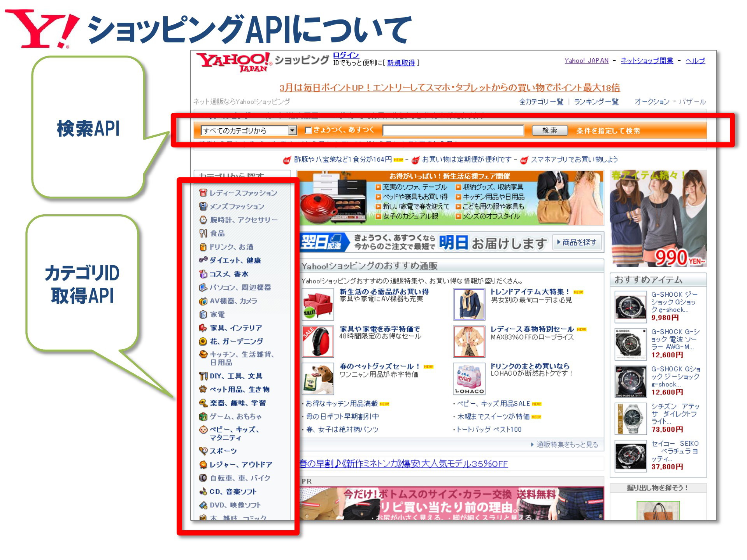Go to オークション
This screenshot has height=560, width=747.
[652, 102]
